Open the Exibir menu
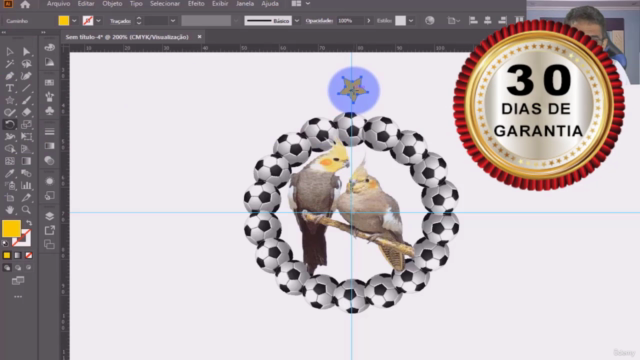 point(220,4)
